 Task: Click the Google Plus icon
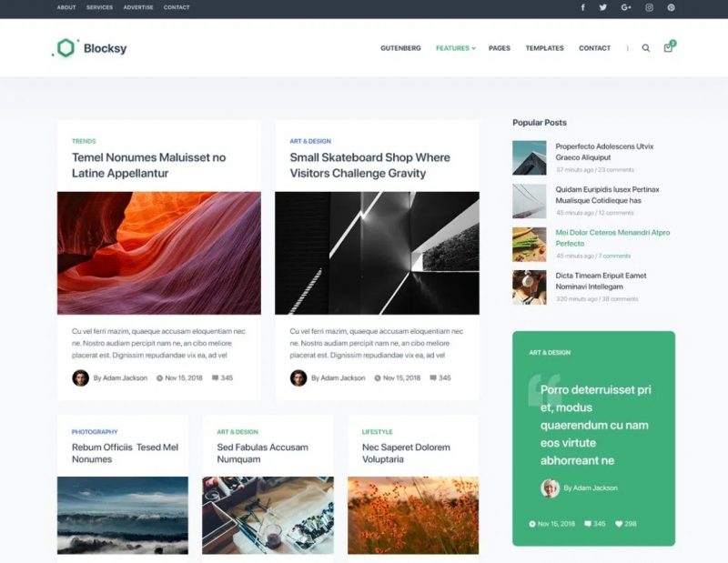point(626,7)
